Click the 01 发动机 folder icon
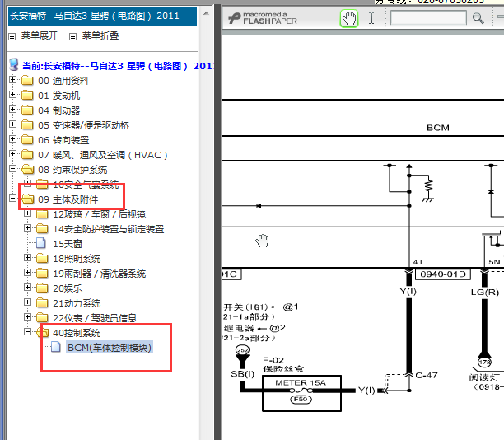This screenshot has width=504, height=440. pyautogui.click(x=27, y=95)
